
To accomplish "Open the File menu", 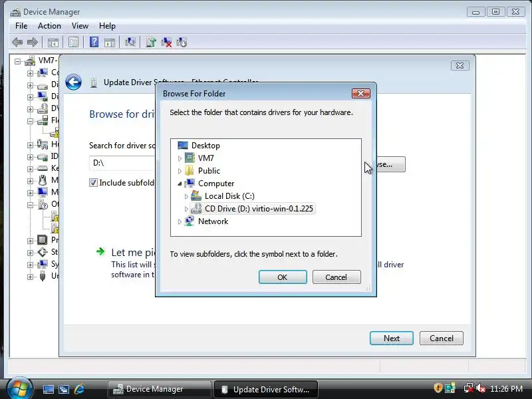I will 21,26.
